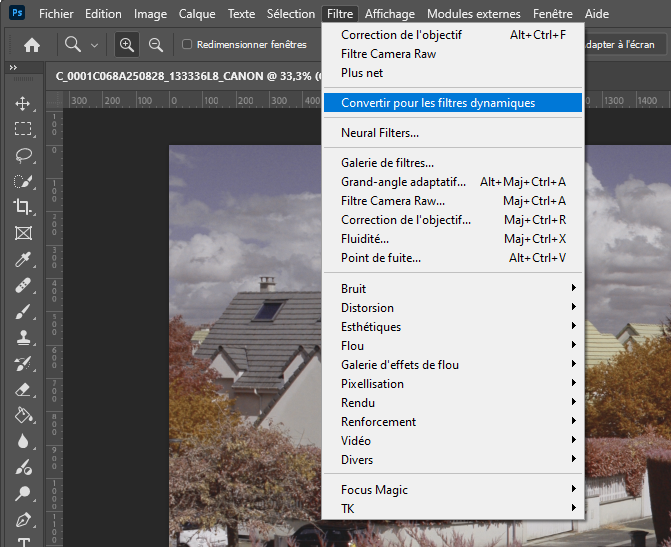The height and width of the screenshot is (547, 671).
Task: Enable the Redimensionner fenêtres checkbox
Action: 187,45
